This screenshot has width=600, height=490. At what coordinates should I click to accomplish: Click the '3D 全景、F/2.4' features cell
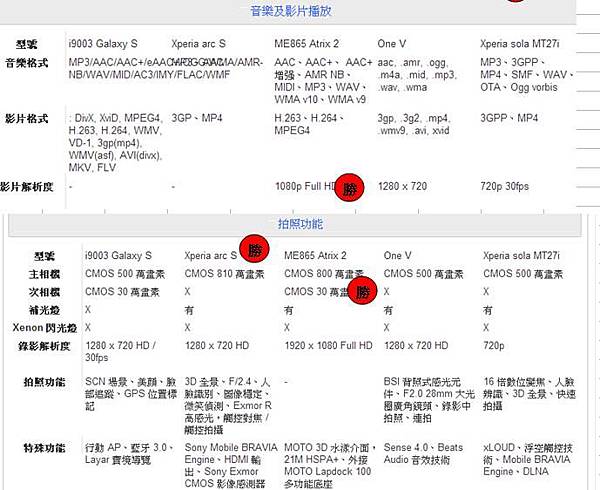pos(227,406)
